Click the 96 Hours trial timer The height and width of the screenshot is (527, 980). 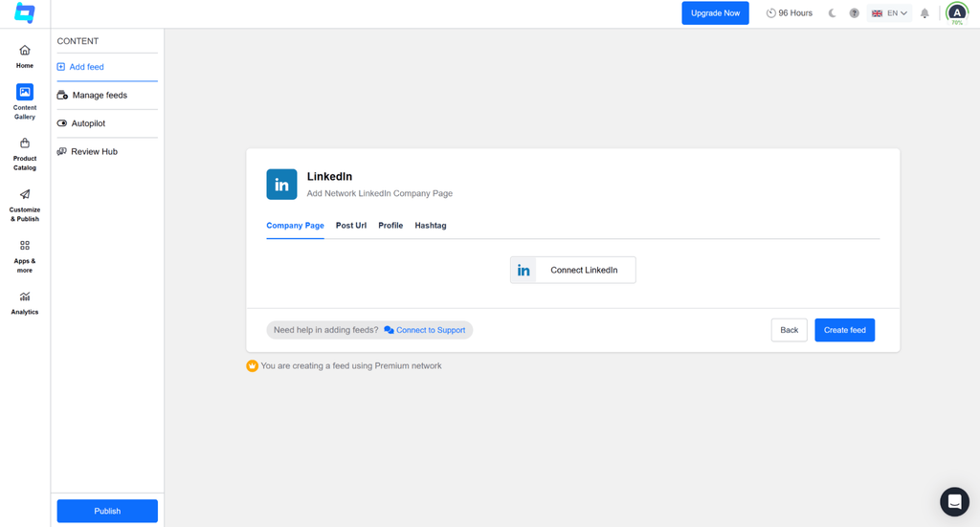(790, 13)
